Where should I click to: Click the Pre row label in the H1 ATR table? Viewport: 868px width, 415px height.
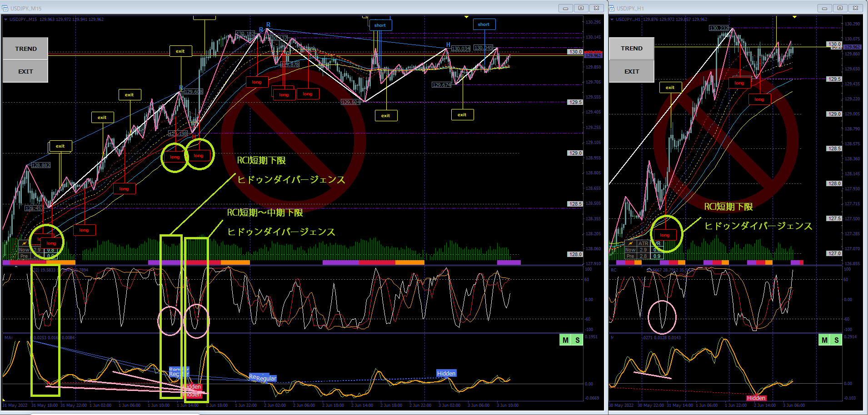[x=630, y=256]
